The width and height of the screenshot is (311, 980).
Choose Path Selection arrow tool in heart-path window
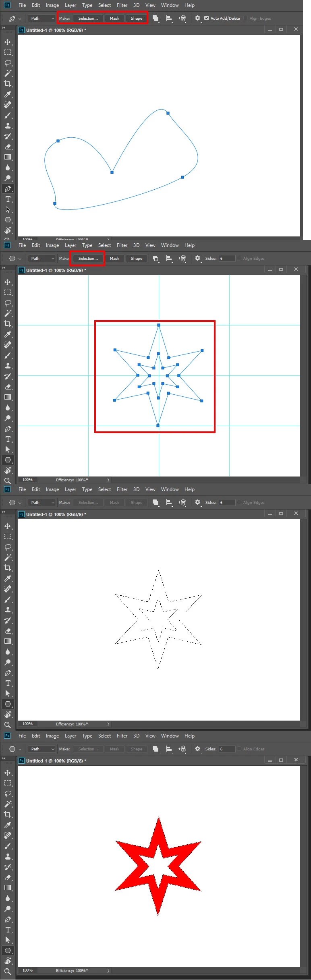(8, 209)
